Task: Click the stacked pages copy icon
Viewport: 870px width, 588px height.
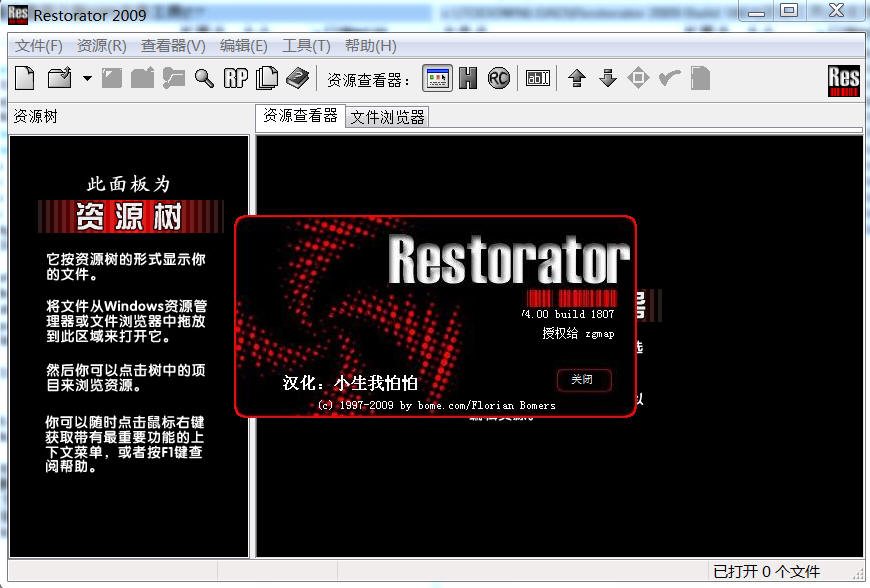Action: (x=267, y=78)
